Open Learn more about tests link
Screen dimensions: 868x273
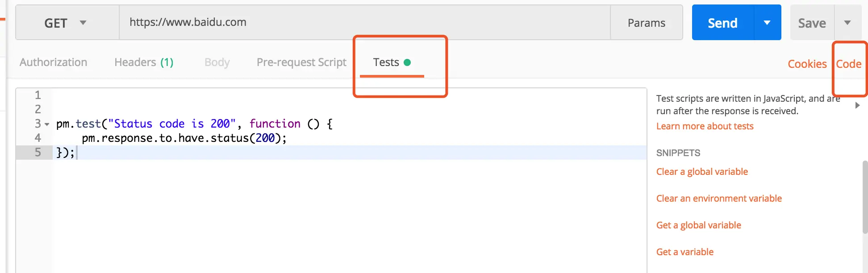pos(705,126)
